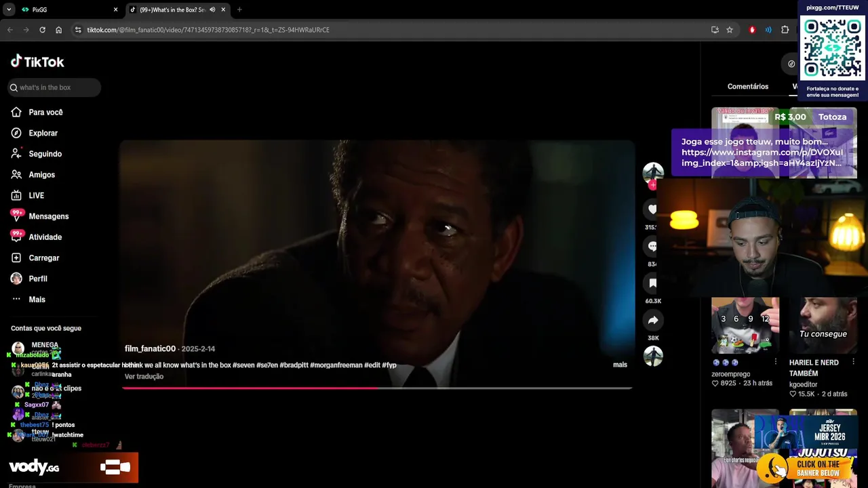This screenshot has height=488, width=868.
Task: Click the address bar URL
Action: tap(208, 30)
